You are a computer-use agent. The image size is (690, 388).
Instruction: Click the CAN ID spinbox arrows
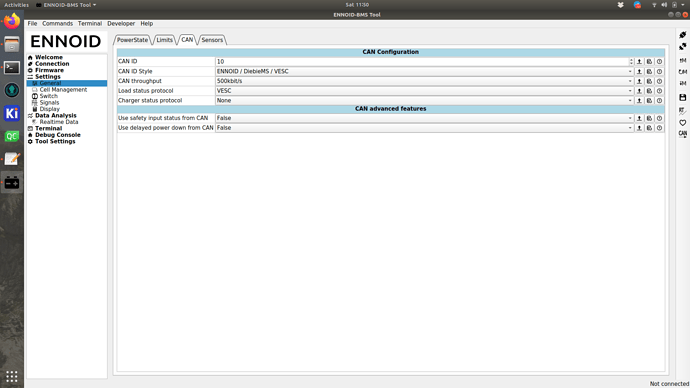click(631, 62)
